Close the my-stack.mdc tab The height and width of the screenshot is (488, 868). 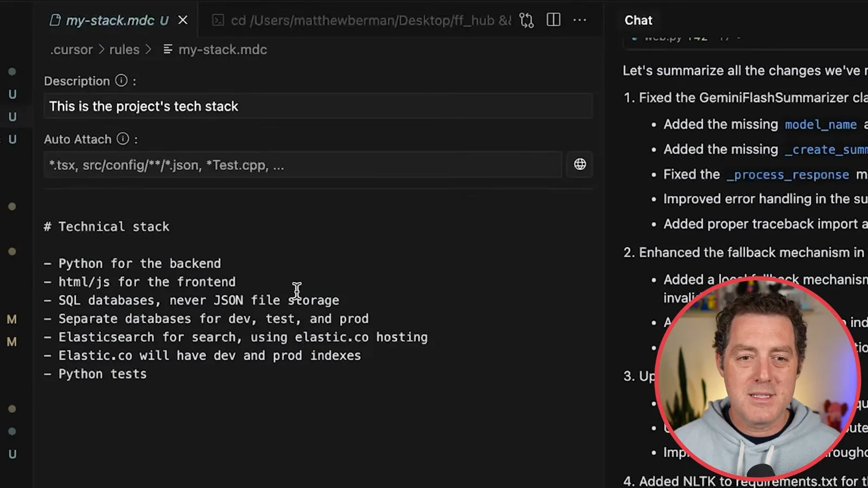pos(183,20)
